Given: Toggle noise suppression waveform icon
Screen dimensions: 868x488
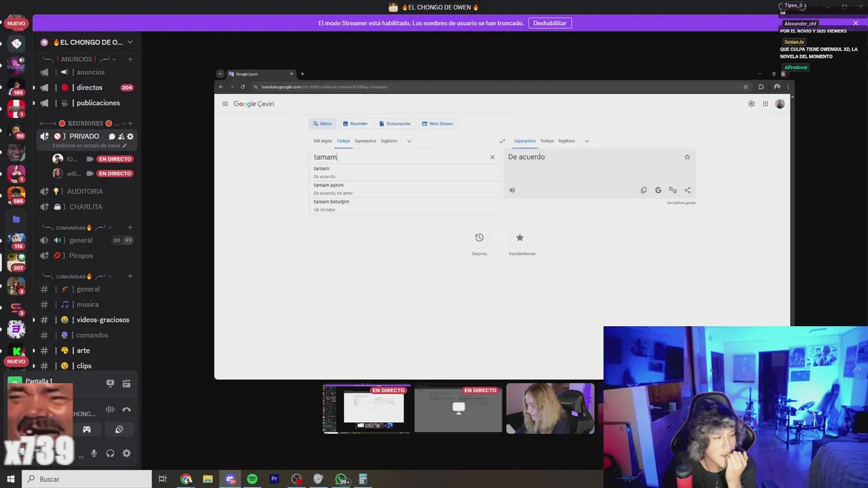Looking at the screenshot, I should [x=110, y=409].
